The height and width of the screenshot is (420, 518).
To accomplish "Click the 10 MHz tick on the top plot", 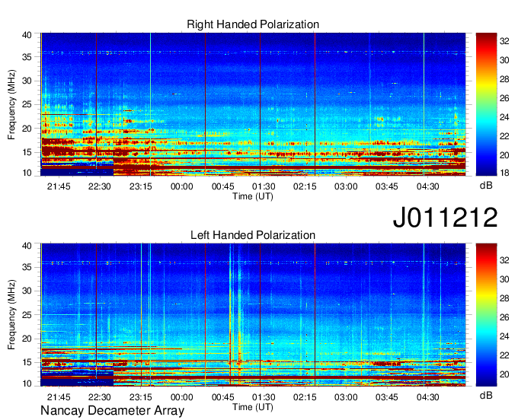I will click(27, 173).
